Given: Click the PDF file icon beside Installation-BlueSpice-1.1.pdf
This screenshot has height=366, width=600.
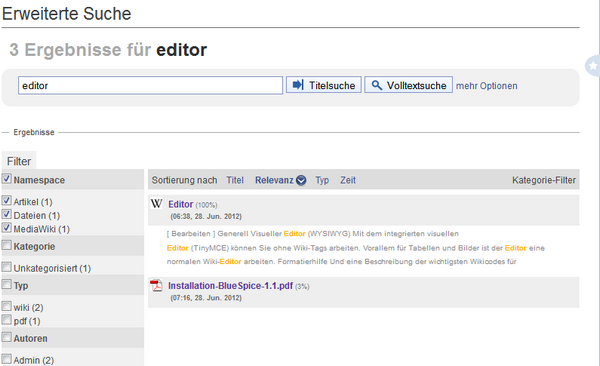Looking at the screenshot, I should coord(156,286).
